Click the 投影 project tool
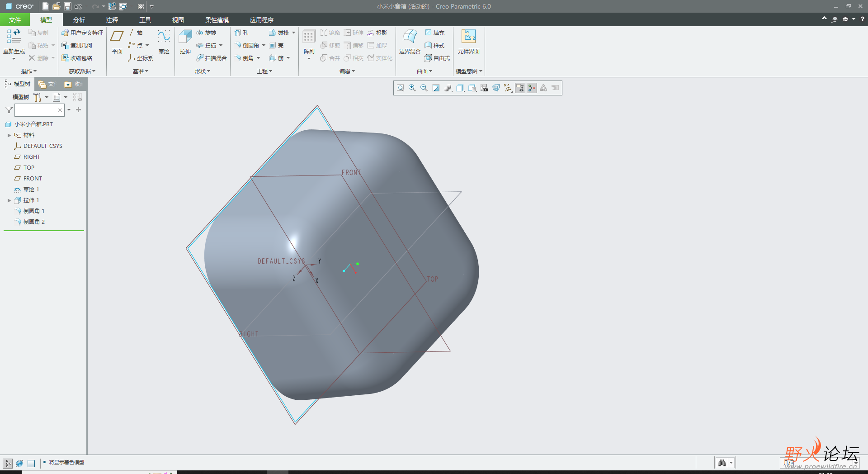 pos(377,33)
